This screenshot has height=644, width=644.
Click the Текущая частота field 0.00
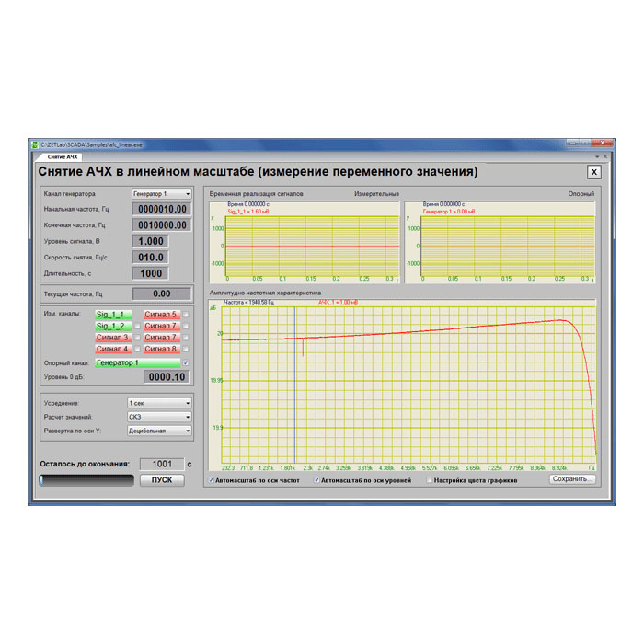click(162, 293)
